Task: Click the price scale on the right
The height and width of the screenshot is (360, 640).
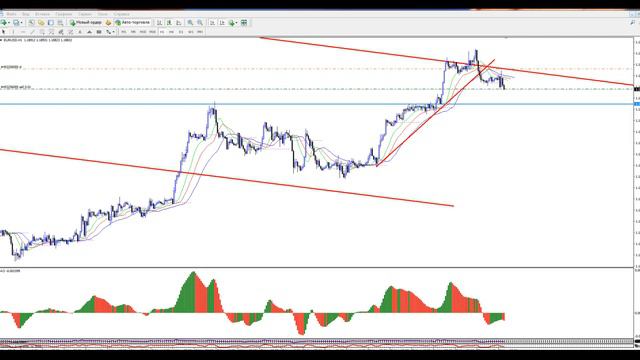Action: tap(637, 152)
